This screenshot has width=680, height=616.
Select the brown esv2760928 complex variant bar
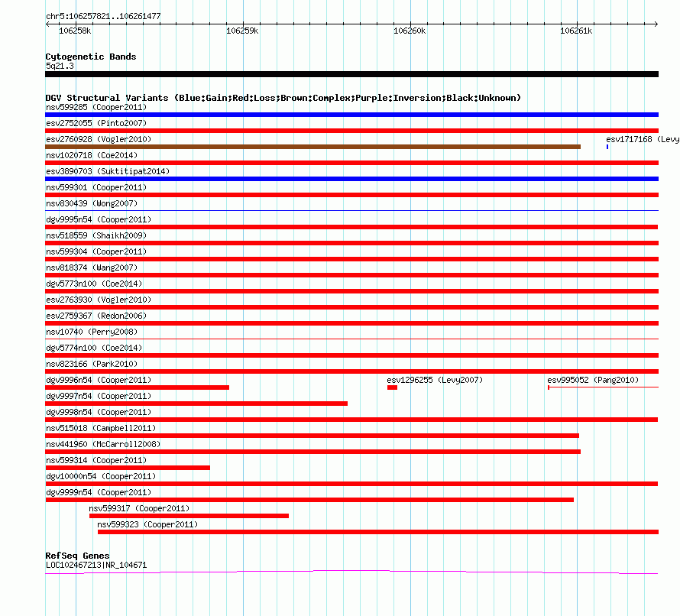(312, 147)
